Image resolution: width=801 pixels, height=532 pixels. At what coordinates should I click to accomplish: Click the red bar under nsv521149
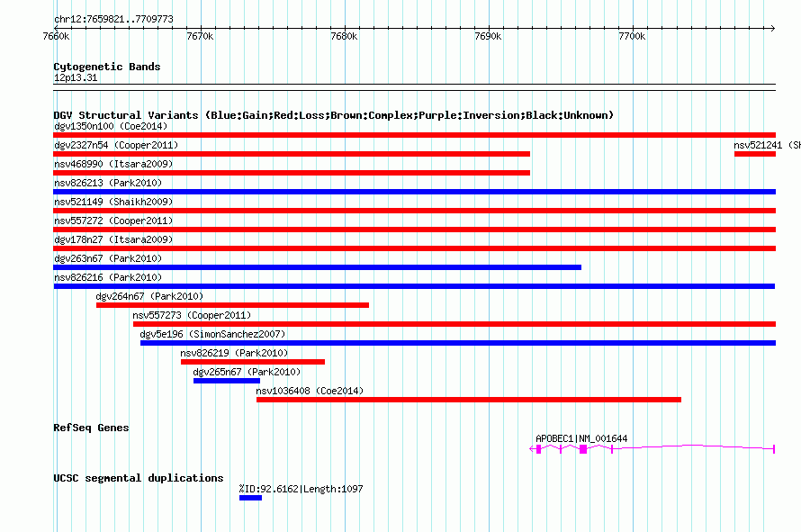[x=414, y=211]
